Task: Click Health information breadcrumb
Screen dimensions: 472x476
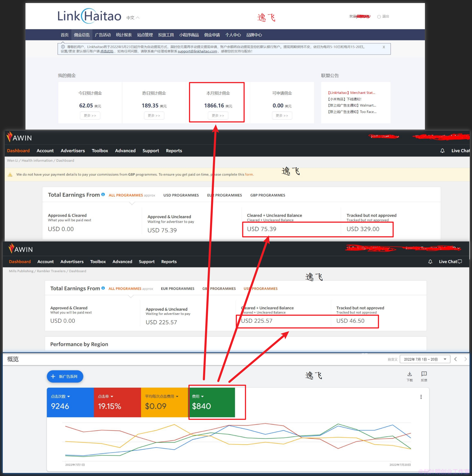Action: (37, 161)
